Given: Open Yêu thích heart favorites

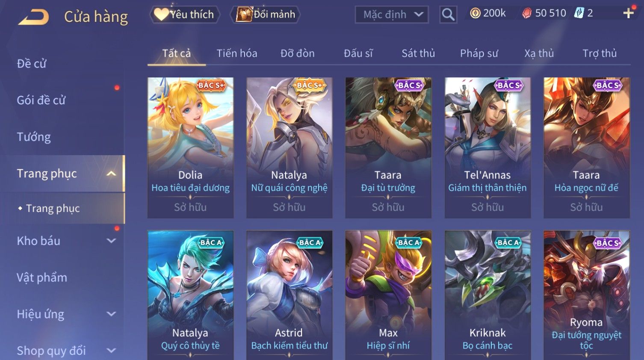Looking at the screenshot, I should (185, 15).
